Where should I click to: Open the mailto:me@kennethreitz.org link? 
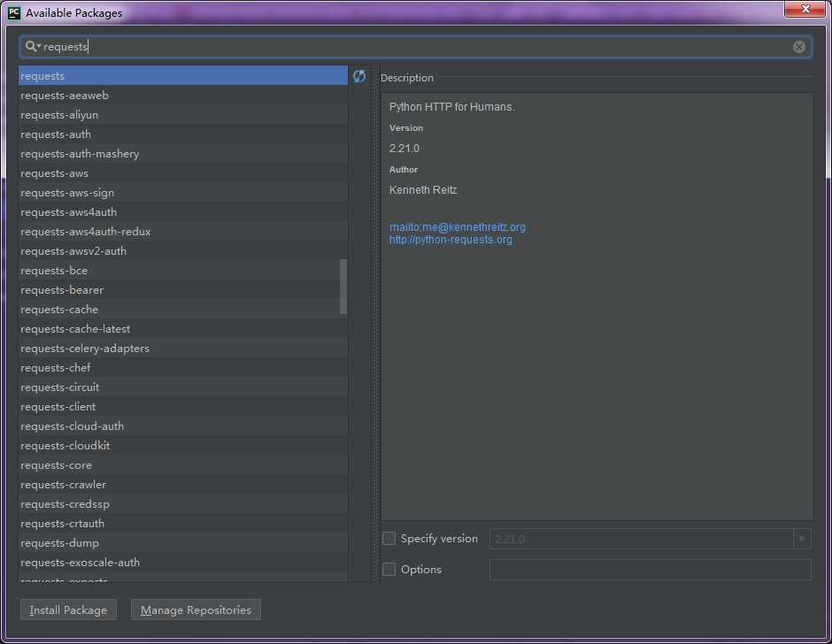point(458,227)
